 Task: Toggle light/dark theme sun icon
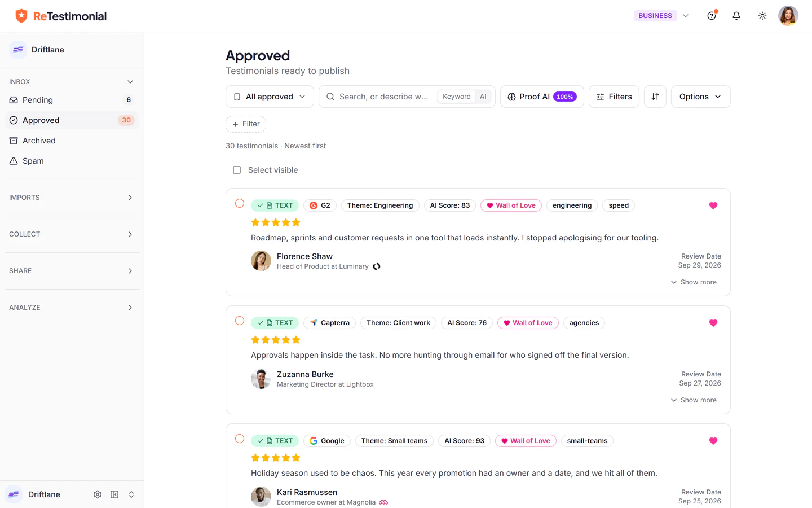(762, 16)
